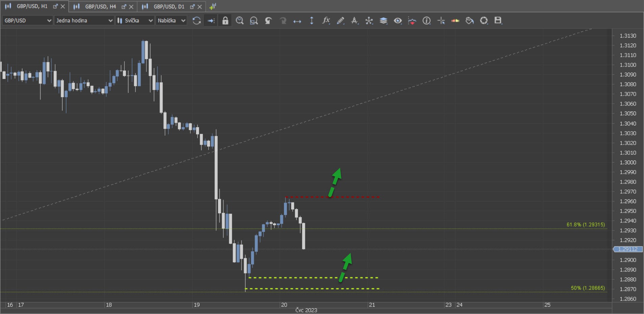Image resolution: width=644 pixels, height=314 pixels.
Task: Open the GBP/USD symbol dropdown
Action: click(x=27, y=21)
